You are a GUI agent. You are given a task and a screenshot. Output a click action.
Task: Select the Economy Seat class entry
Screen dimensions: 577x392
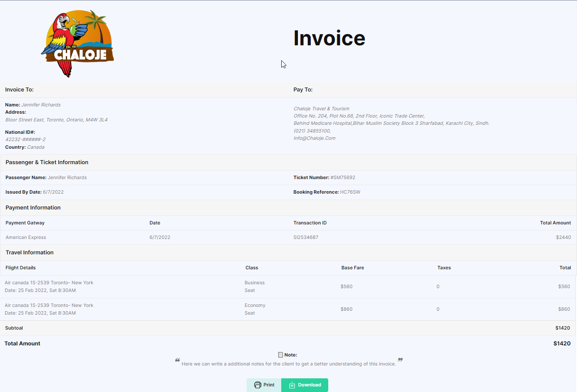(255, 309)
